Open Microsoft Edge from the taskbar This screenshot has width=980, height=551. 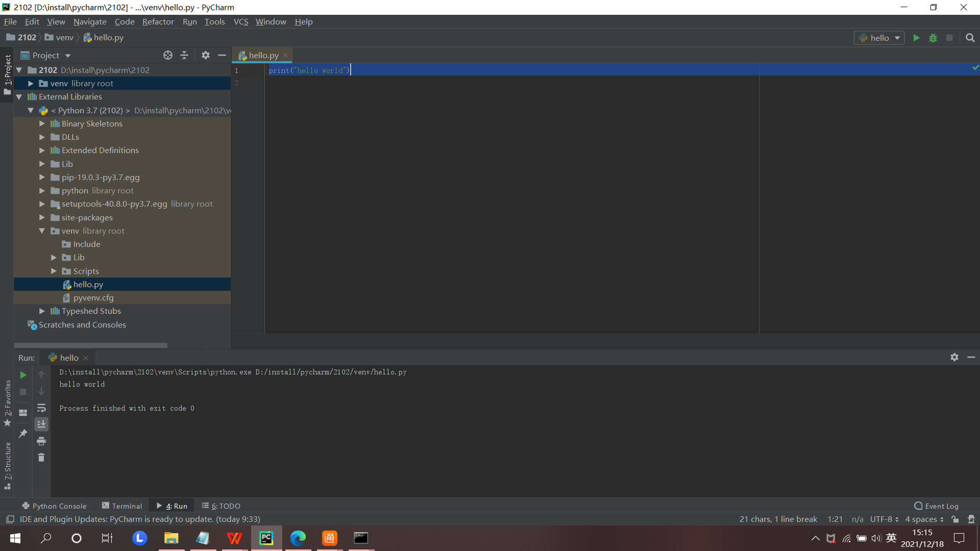298,538
